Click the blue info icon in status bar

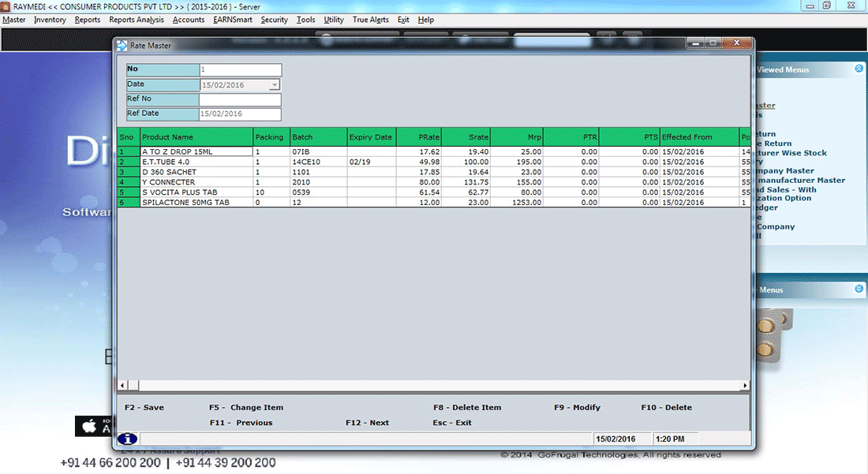[x=127, y=439]
